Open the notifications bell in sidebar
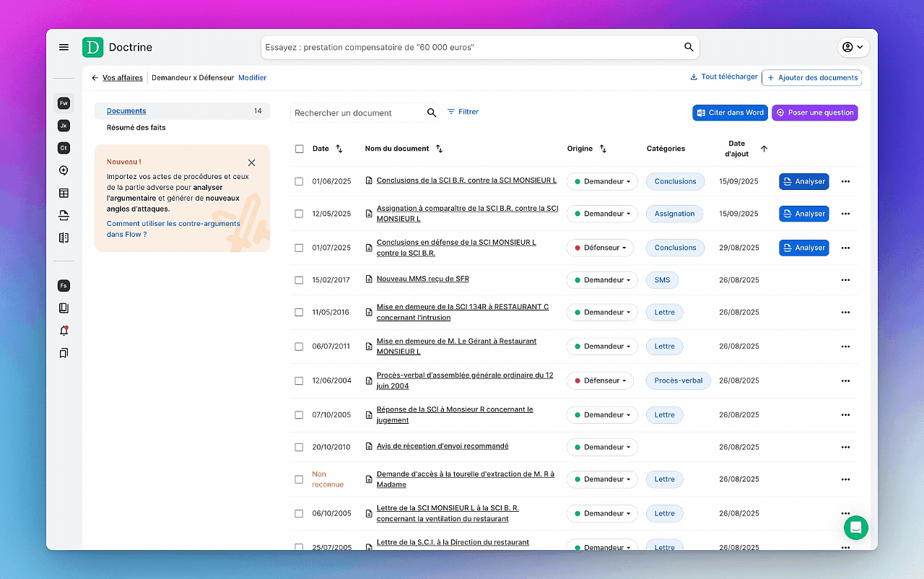 (64, 331)
